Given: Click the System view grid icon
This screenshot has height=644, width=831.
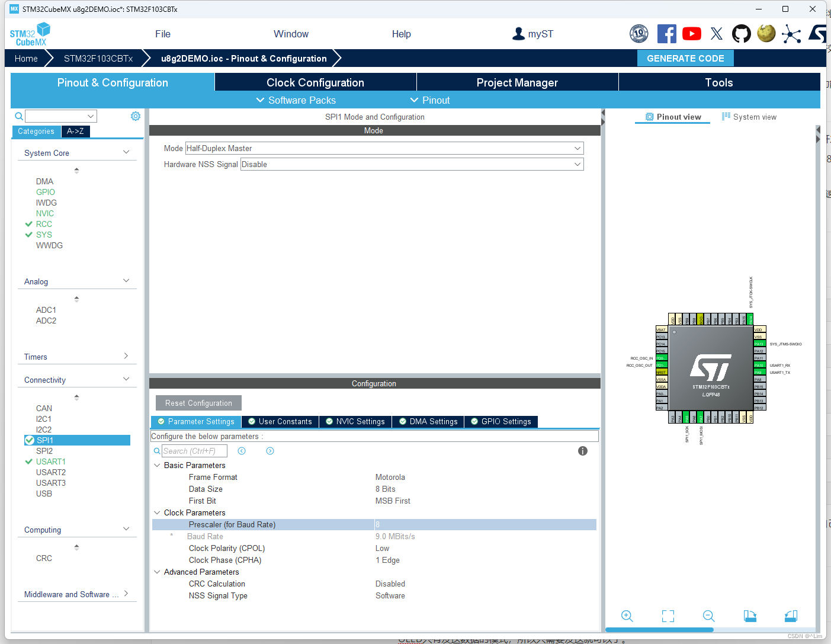Looking at the screenshot, I should pos(726,117).
